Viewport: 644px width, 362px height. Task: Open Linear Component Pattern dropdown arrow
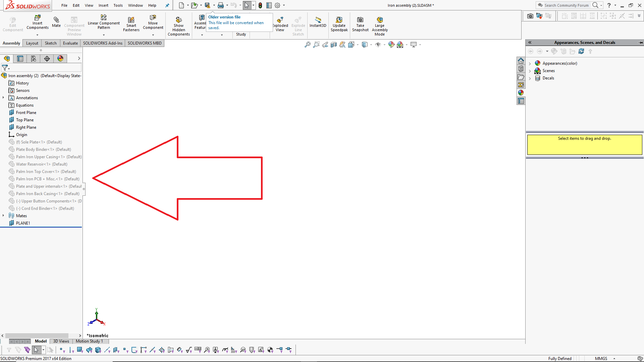[x=104, y=35]
